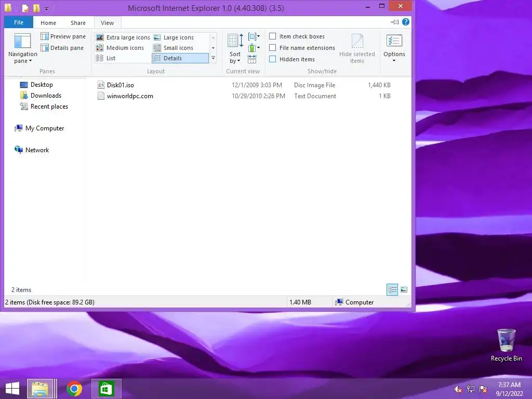Select the Details layout option
Viewport: 532px width, 399px height.
coord(180,58)
